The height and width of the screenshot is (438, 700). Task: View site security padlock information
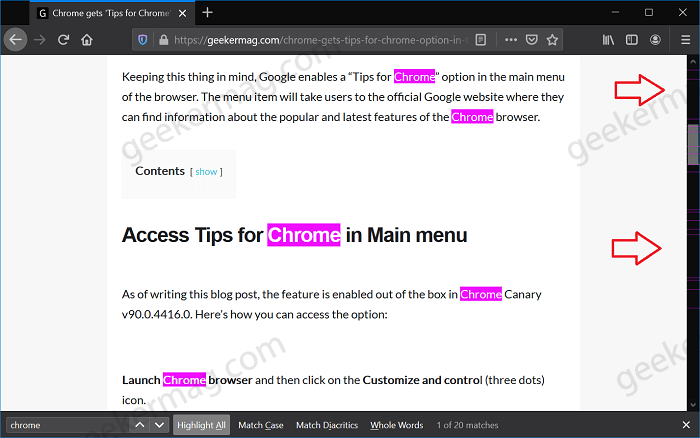(x=163, y=40)
